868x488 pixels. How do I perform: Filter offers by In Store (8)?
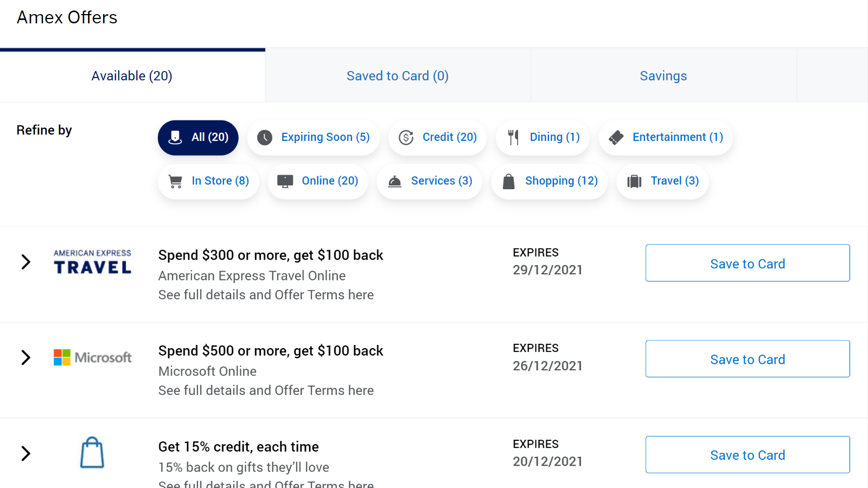tap(208, 182)
